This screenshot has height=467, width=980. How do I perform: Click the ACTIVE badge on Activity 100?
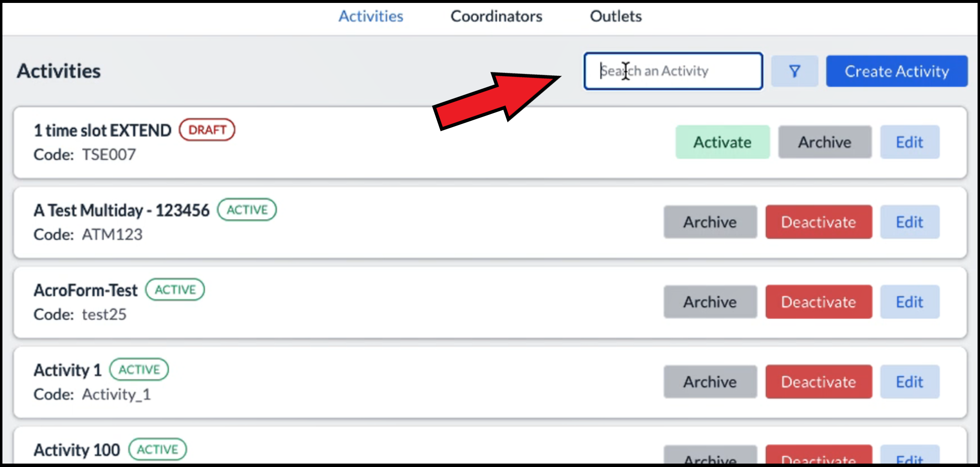158,449
